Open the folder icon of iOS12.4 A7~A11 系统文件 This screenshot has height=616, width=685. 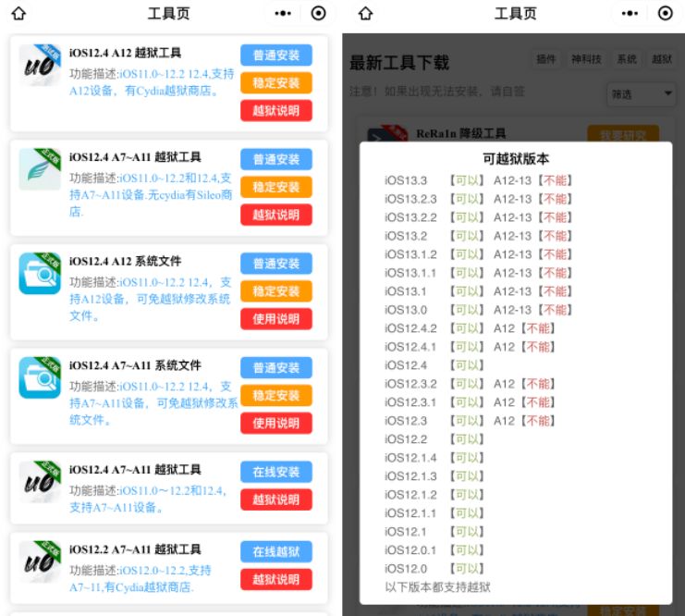click(x=40, y=377)
